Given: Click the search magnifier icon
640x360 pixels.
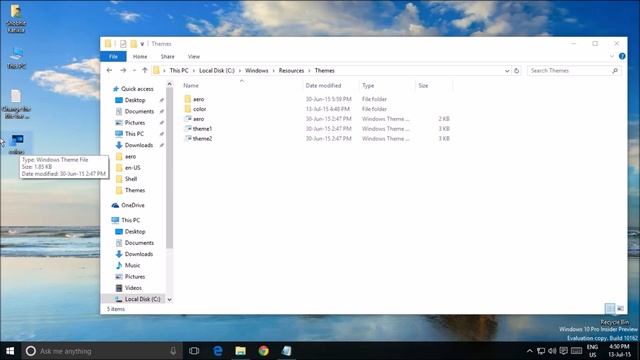Looking at the screenshot, I should [615, 71].
